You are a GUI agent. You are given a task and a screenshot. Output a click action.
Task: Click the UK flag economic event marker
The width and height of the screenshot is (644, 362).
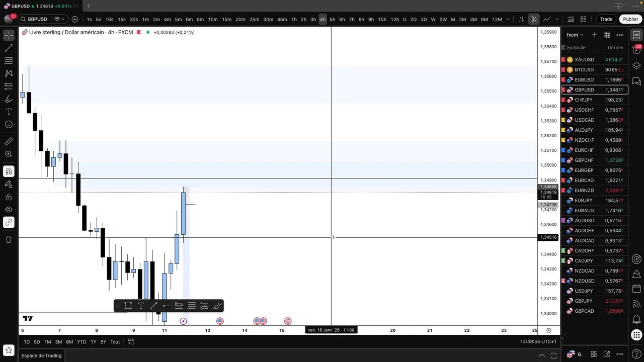pyautogui.click(x=288, y=321)
